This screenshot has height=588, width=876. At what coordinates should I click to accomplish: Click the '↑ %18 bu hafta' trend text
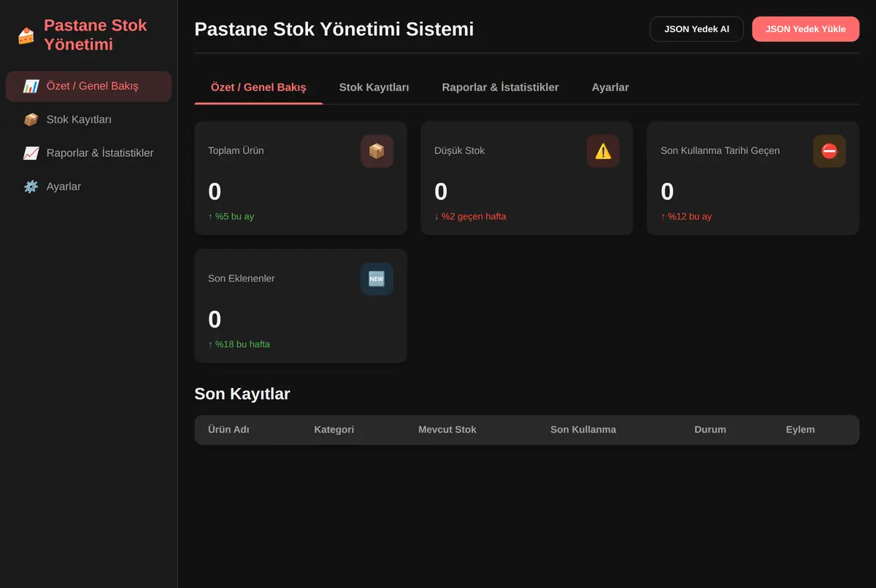tap(239, 344)
